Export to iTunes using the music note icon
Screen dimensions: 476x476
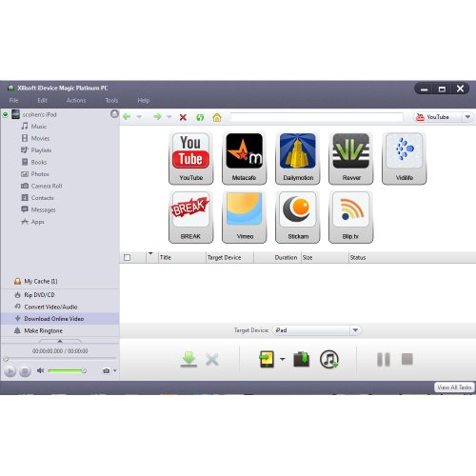329,359
